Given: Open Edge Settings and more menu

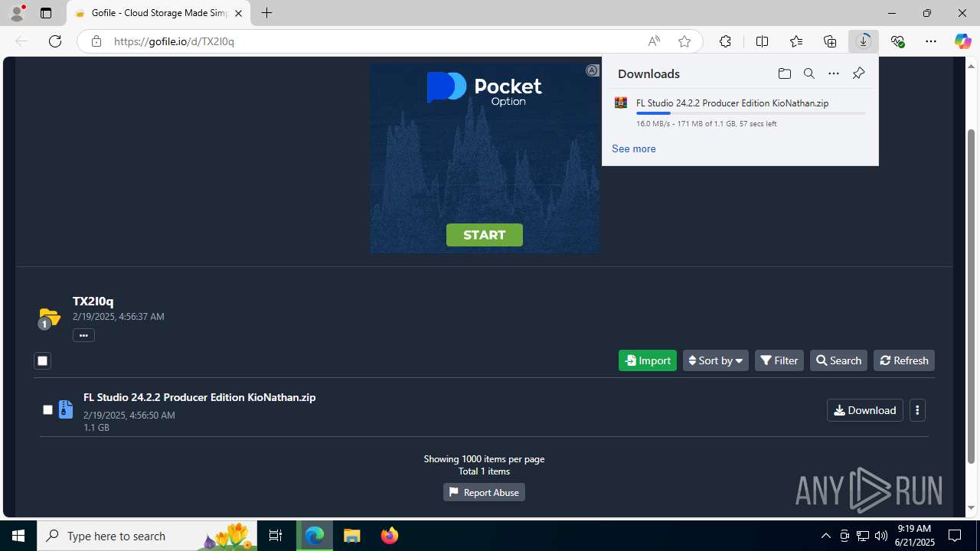Looking at the screenshot, I should point(931,41).
